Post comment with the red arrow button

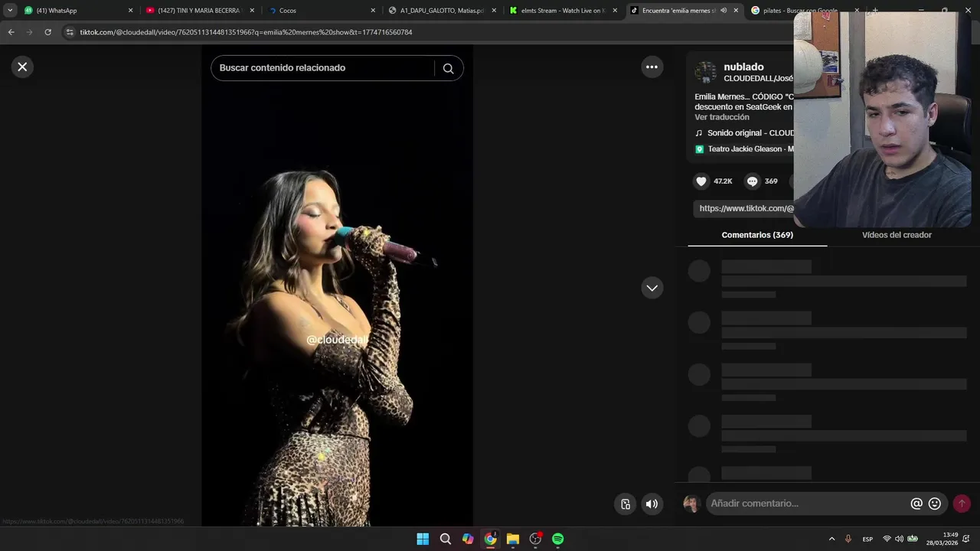click(x=962, y=504)
